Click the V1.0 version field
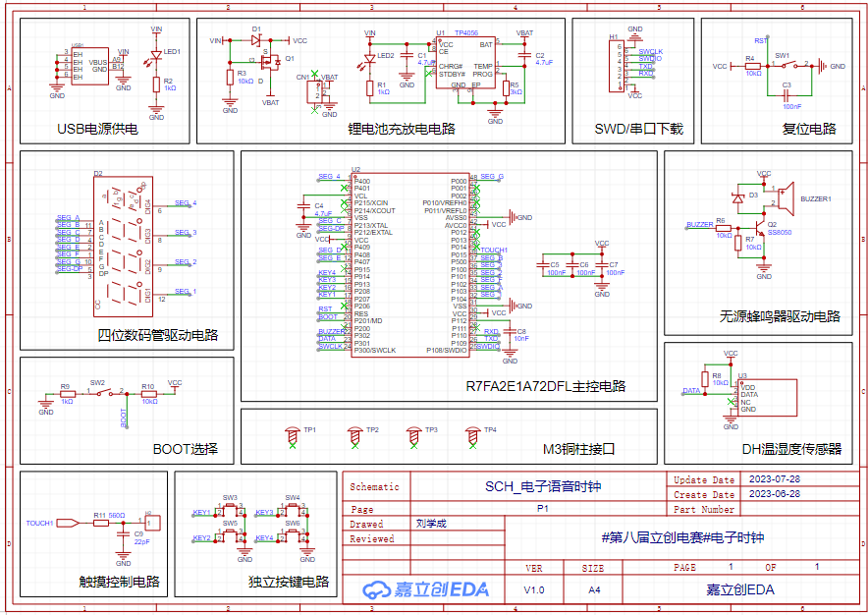This screenshot has height=615, width=868. pyautogui.click(x=534, y=589)
